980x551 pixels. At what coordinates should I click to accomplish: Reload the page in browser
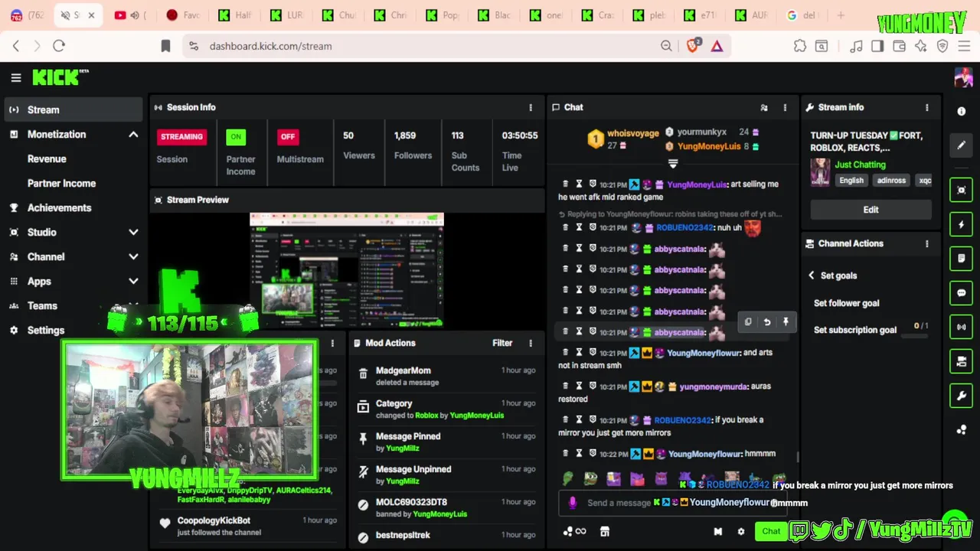coord(59,46)
